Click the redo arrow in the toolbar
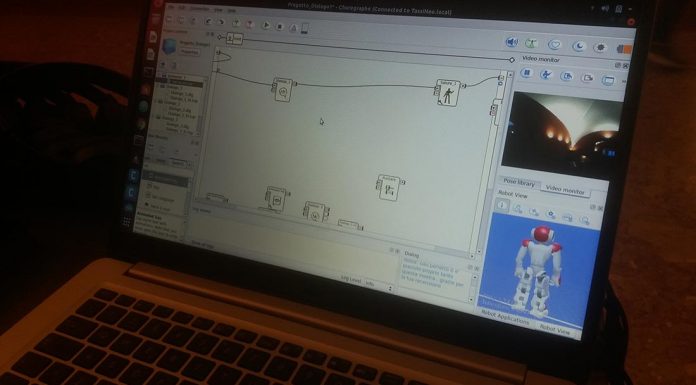The image size is (696, 385). pos(220,22)
